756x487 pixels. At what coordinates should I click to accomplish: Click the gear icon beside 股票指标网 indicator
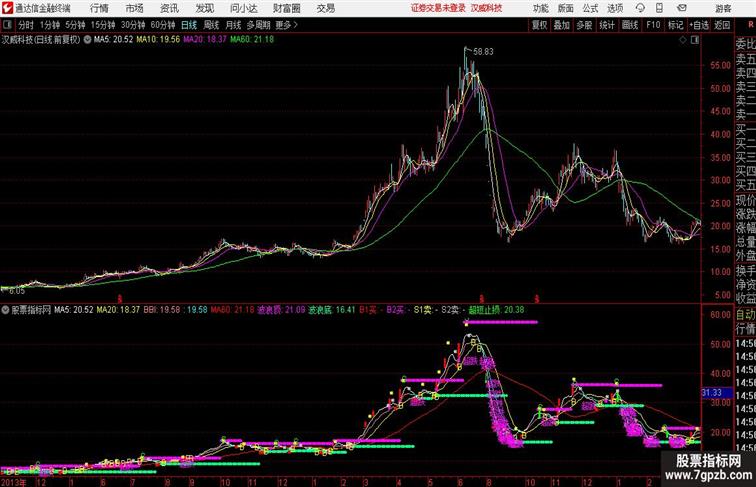click(x=5, y=310)
